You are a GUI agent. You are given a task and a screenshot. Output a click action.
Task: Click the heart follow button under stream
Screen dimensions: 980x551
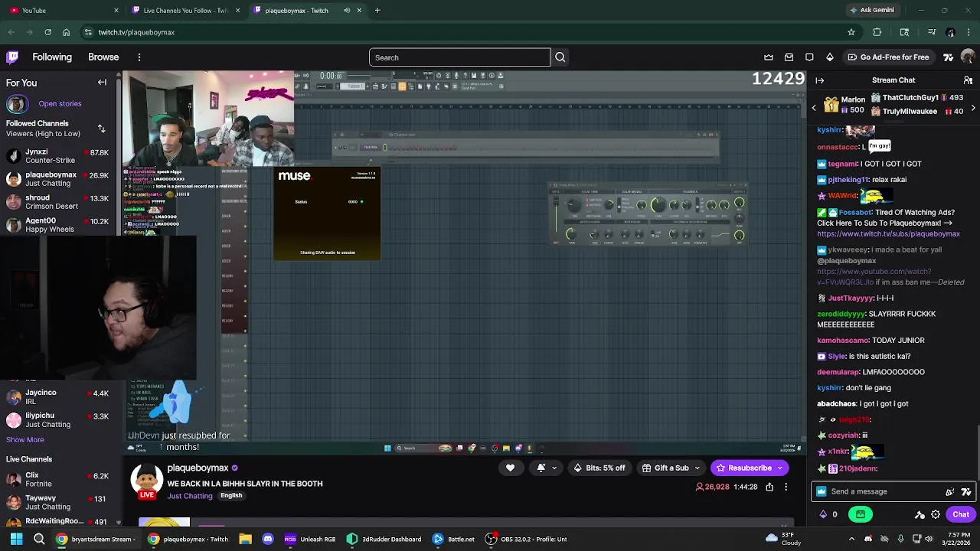coord(510,468)
